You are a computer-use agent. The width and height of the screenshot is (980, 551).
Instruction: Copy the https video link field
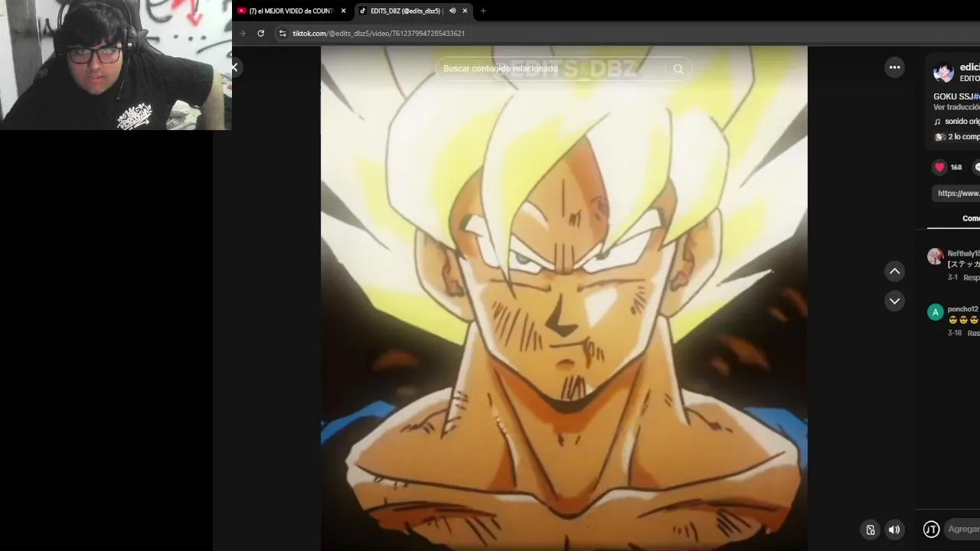(x=955, y=193)
